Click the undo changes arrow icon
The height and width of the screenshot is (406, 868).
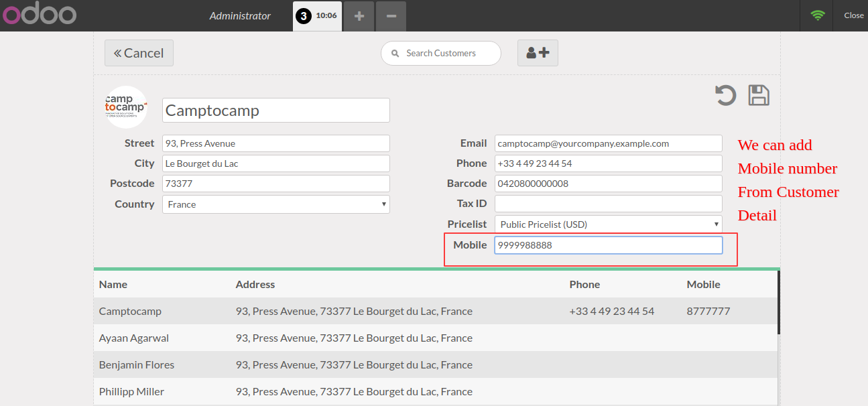pos(725,95)
